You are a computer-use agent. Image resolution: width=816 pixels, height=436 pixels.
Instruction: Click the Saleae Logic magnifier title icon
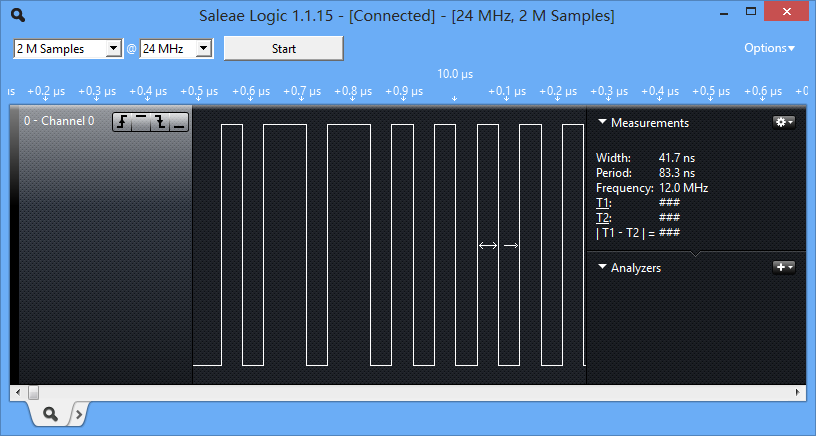[x=18, y=16]
